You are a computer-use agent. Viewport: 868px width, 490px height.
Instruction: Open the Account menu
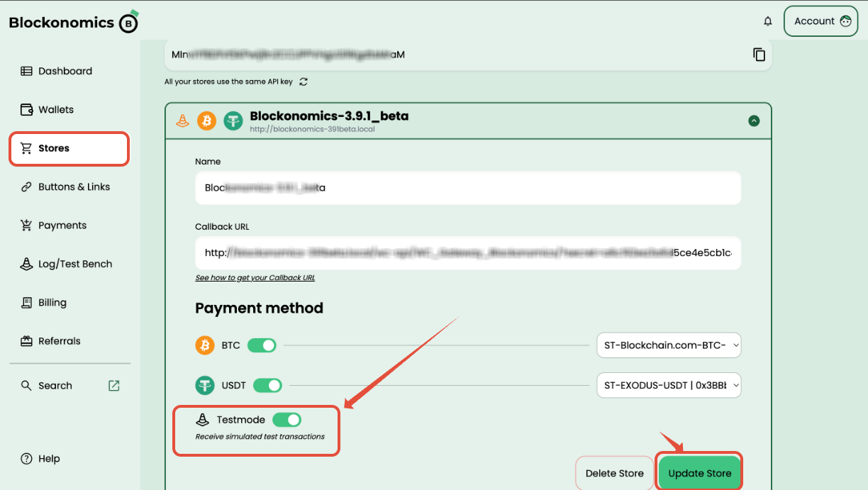pyautogui.click(x=820, y=21)
